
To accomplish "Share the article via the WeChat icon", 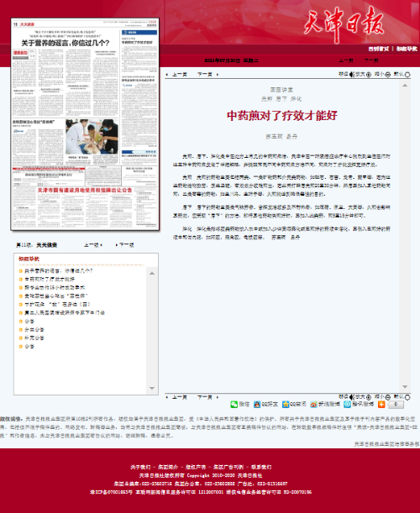I will click(x=234, y=405).
